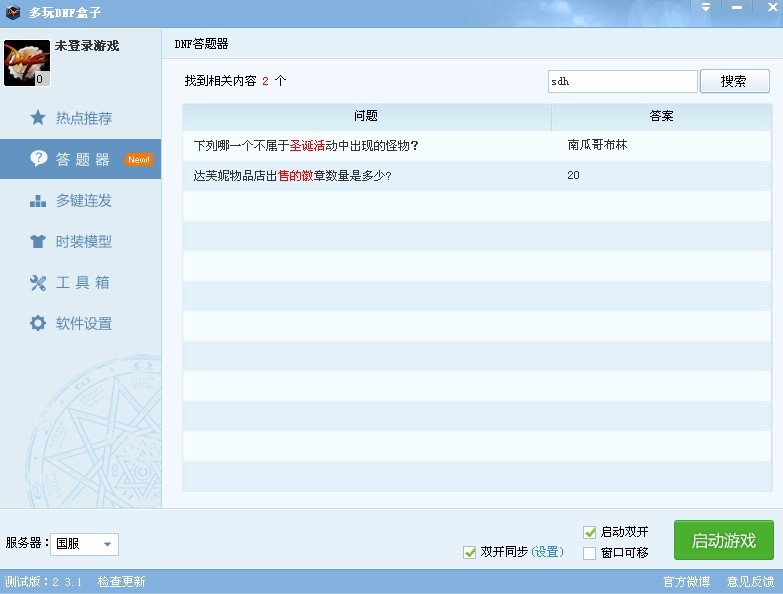This screenshot has width=783, height=594.
Task: Click the orange New! badge
Action: point(138,159)
